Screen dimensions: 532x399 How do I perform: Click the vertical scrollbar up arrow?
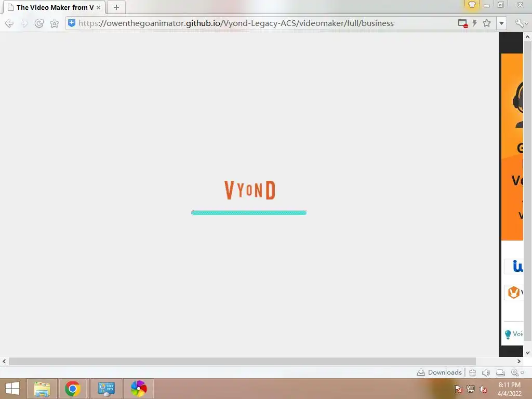528,37
